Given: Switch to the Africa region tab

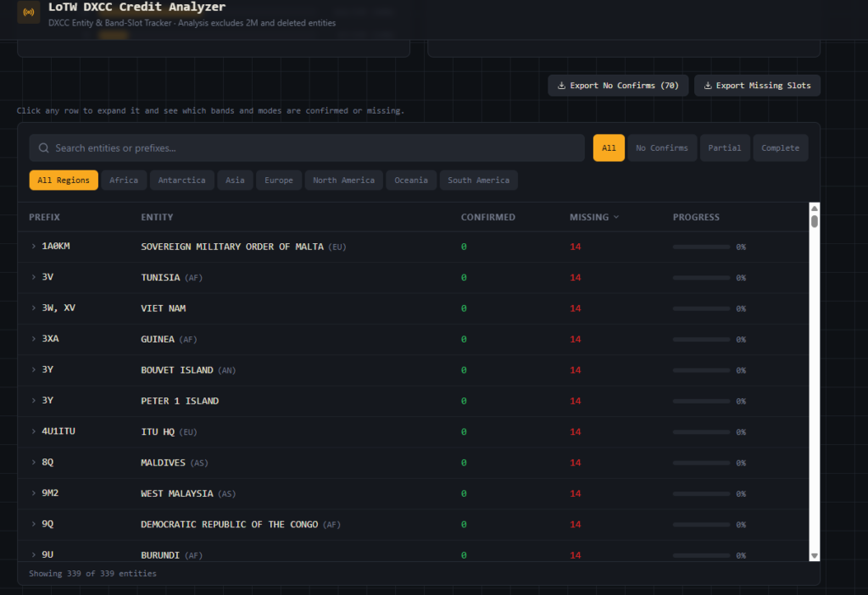Looking at the screenshot, I should point(124,181).
